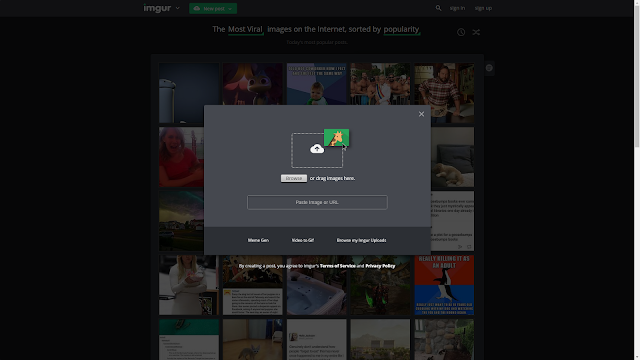Choose Browse my Imgur Uploads
640x360 pixels.
361,240
